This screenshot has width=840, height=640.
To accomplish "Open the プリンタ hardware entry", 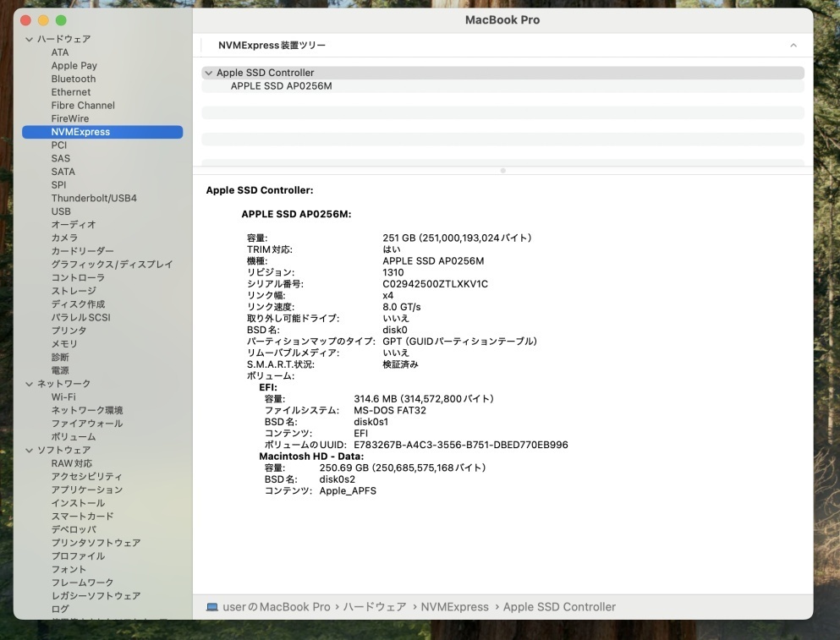I will (x=69, y=331).
